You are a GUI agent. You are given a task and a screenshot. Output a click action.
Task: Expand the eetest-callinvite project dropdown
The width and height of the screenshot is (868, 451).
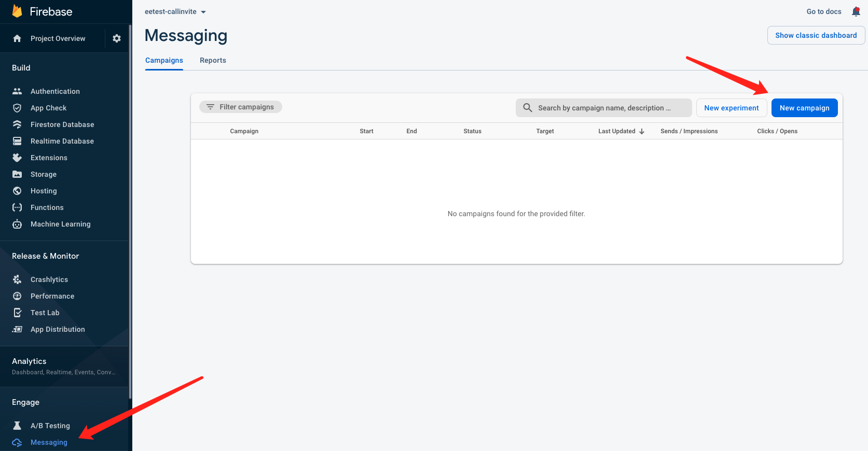(x=175, y=11)
